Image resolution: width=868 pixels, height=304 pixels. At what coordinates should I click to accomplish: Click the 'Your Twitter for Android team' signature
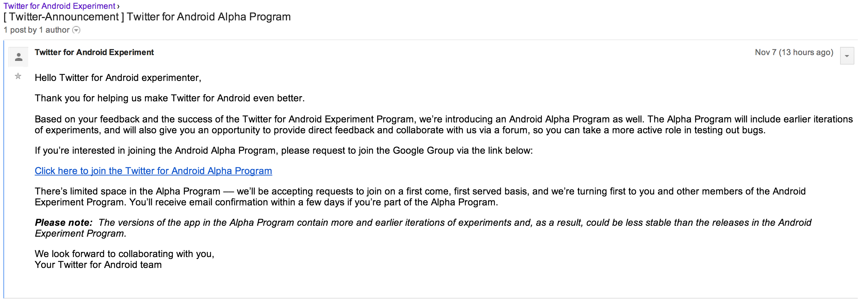pos(98,265)
